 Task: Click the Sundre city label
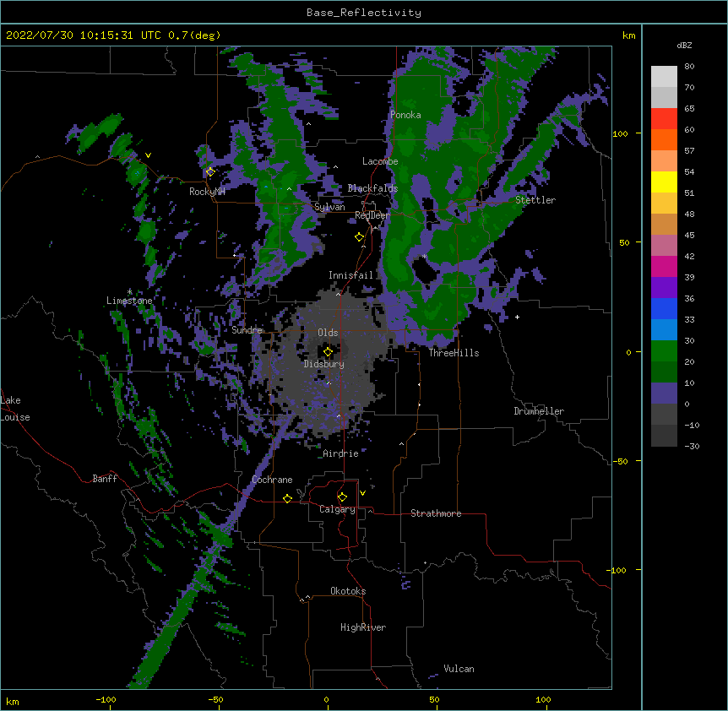tap(247, 330)
